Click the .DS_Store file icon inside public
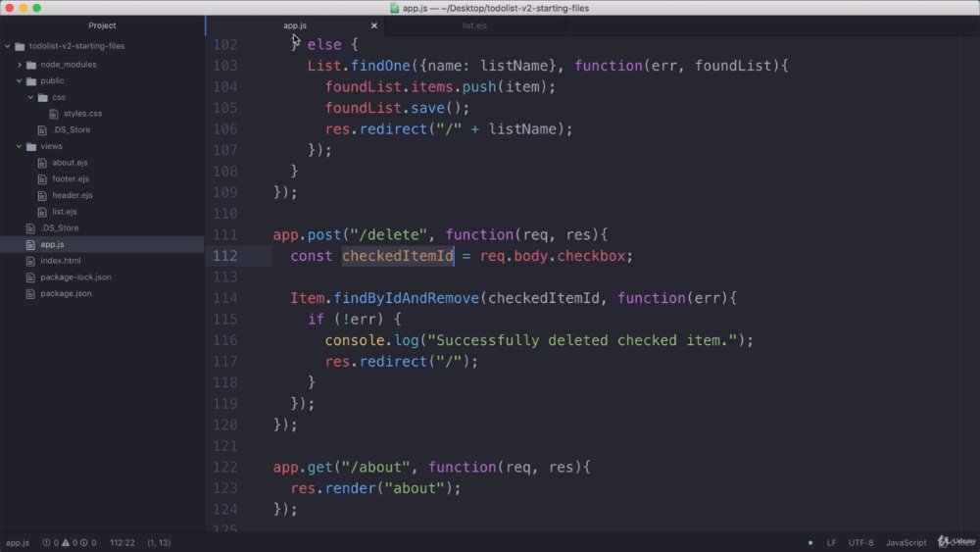980x552 pixels. tap(42, 130)
